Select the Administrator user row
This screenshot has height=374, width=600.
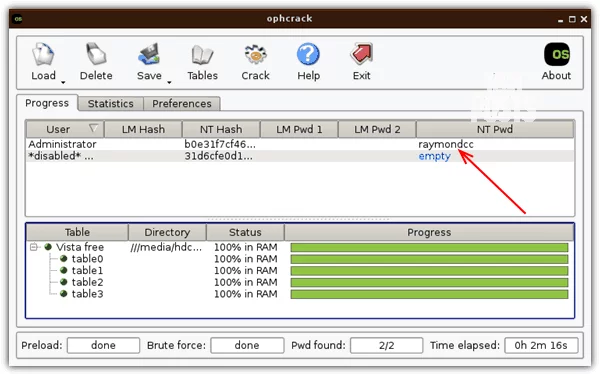click(x=300, y=144)
